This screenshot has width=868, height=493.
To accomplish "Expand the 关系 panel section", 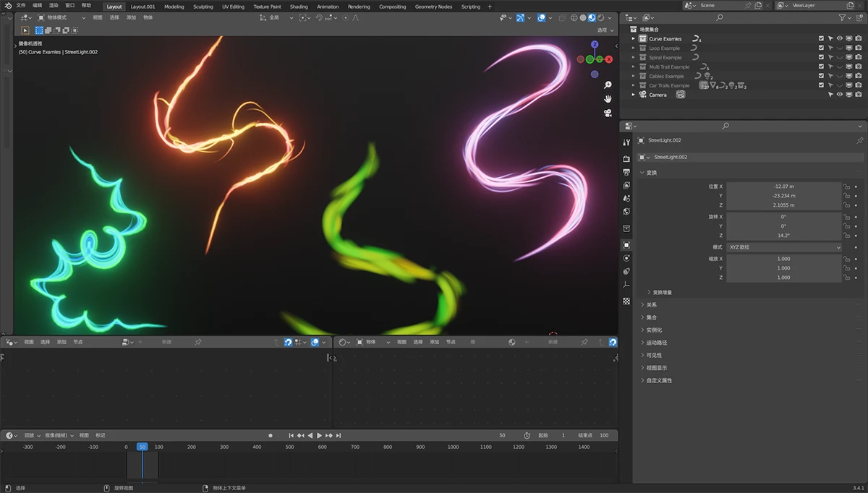I will point(651,305).
